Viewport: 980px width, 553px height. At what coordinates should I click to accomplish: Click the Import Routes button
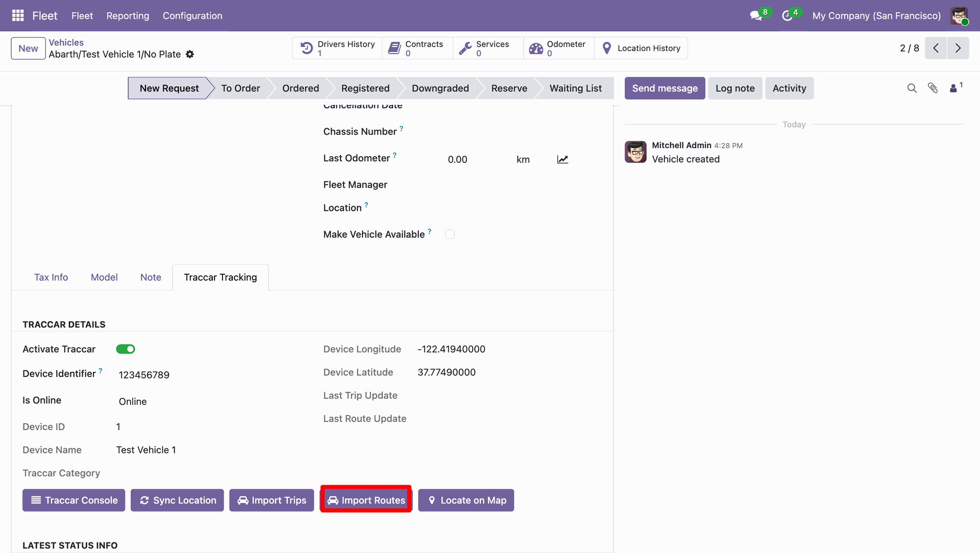coord(366,500)
